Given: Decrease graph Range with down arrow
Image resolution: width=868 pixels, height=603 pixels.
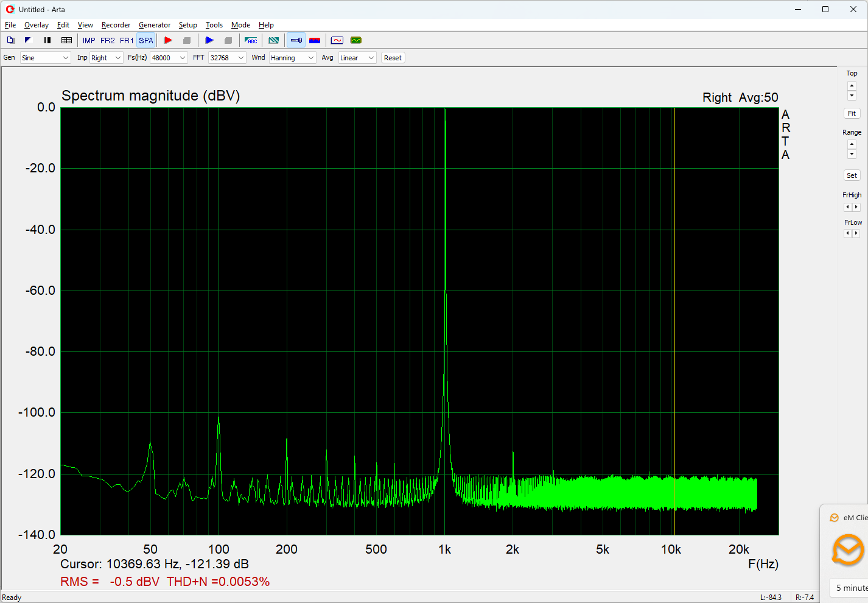Looking at the screenshot, I should (852, 154).
